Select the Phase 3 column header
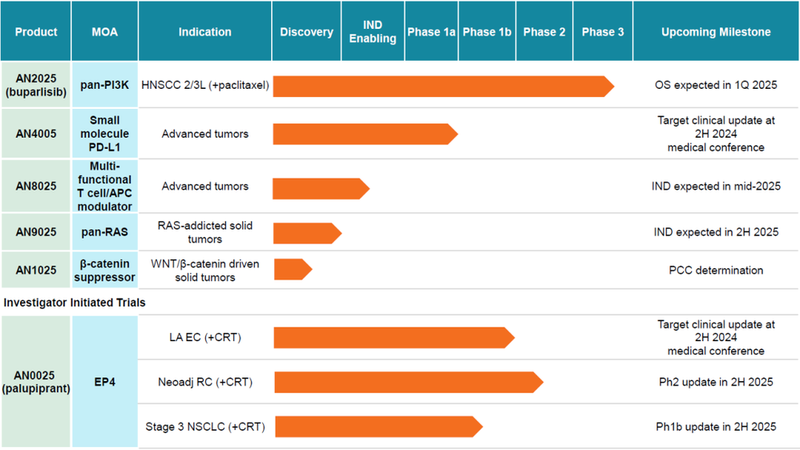This screenshot has height=450, width=800. tap(603, 32)
